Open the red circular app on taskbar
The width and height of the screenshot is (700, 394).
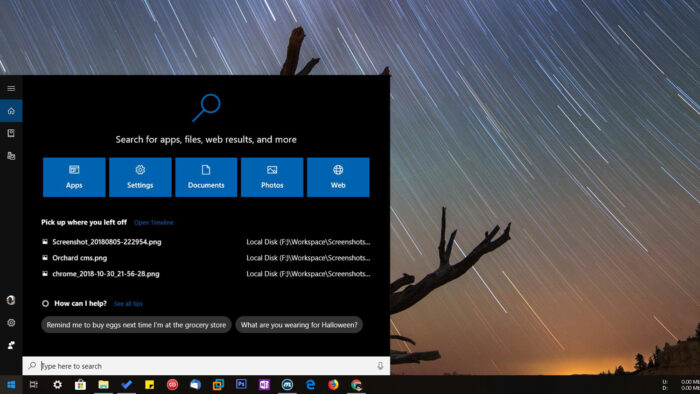point(172,385)
